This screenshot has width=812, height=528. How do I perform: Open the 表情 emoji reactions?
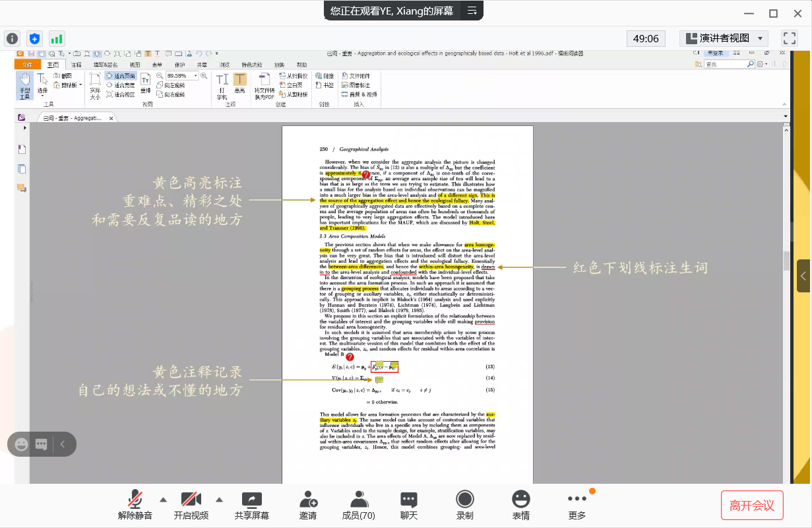(521, 500)
